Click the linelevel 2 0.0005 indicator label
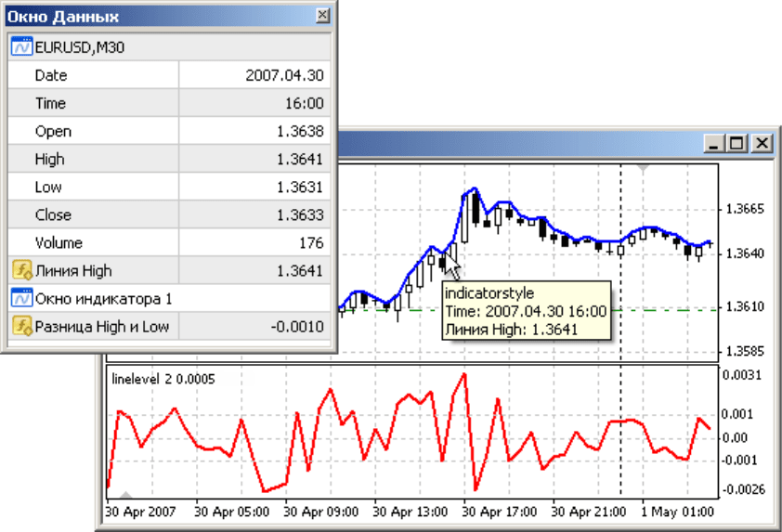Screen dimensions: 782x532 [x=163, y=379]
